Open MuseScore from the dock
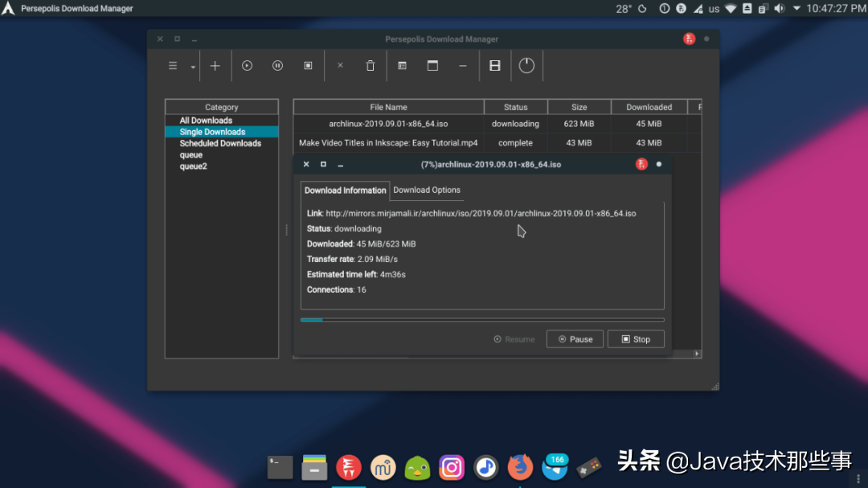 click(x=383, y=468)
